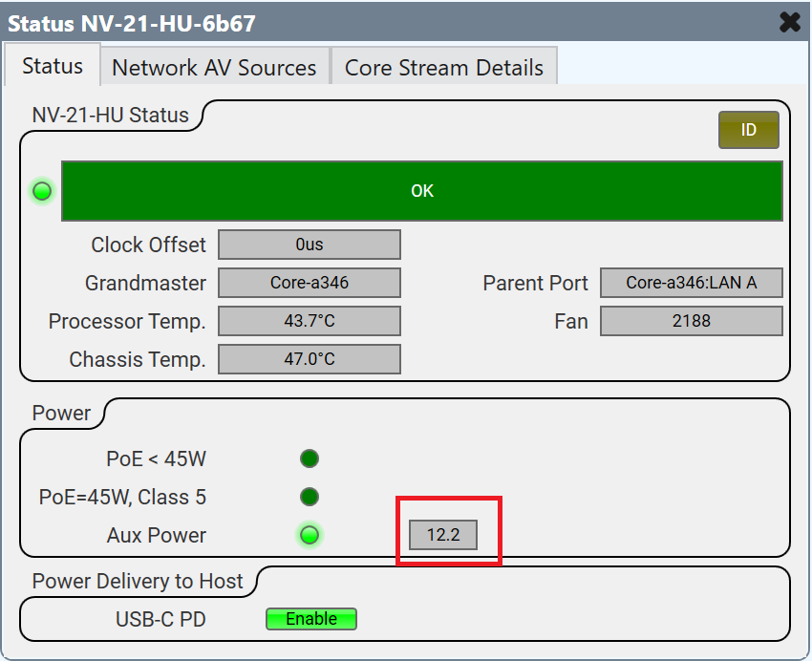Click the Fan speed 2188 field
This screenshot has width=812, height=661.
[691, 321]
